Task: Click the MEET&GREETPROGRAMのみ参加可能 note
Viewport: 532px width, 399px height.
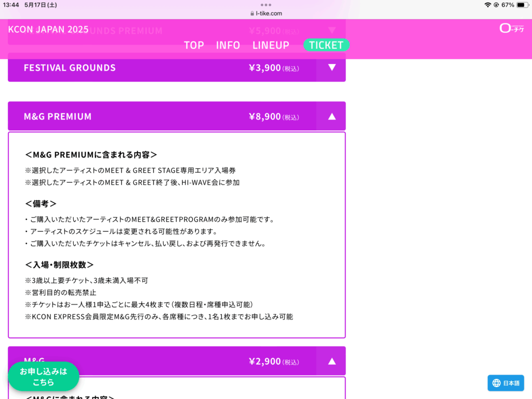Action: coord(150,220)
